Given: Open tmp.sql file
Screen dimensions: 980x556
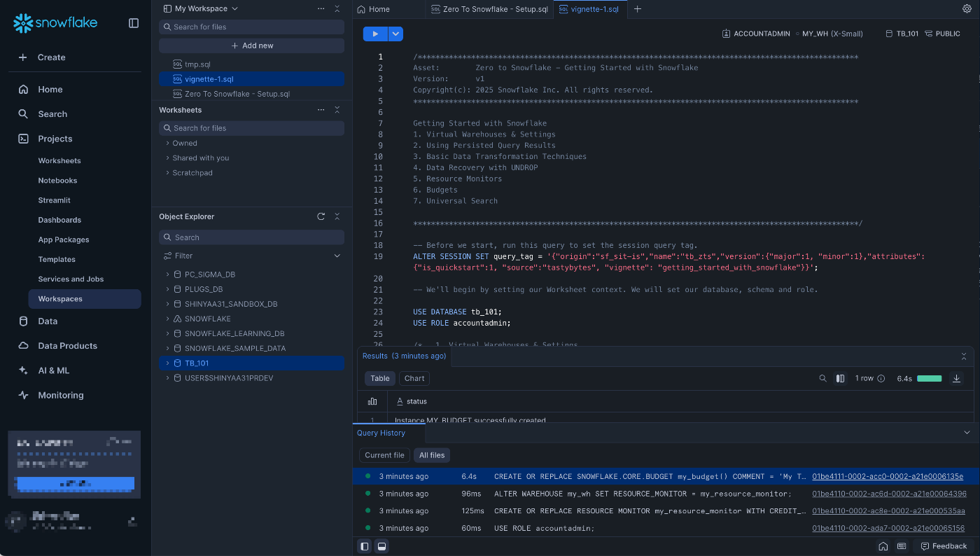Looking at the screenshot, I should pos(197,64).
